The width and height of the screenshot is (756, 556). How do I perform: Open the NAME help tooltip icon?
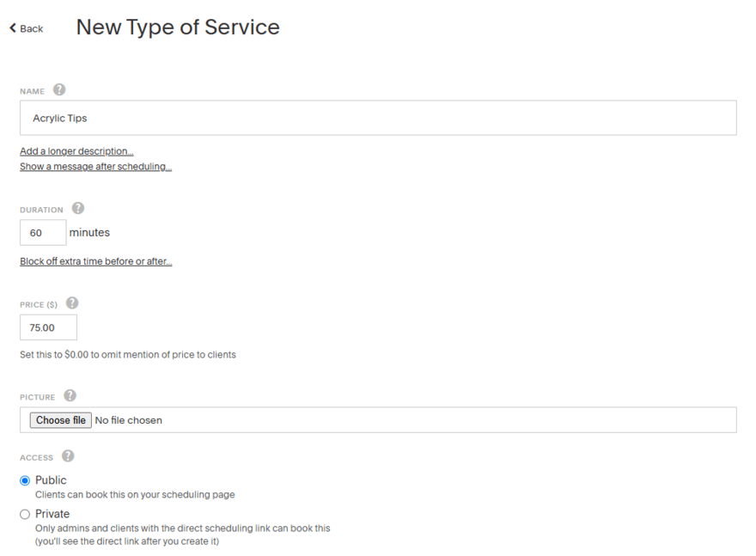pos(59,89)
